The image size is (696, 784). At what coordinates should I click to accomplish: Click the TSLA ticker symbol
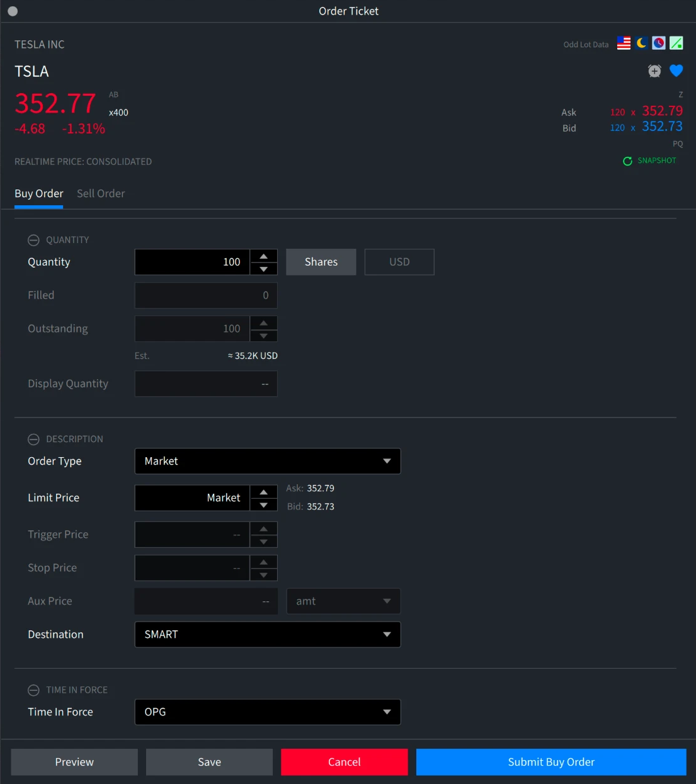(31, 71)
